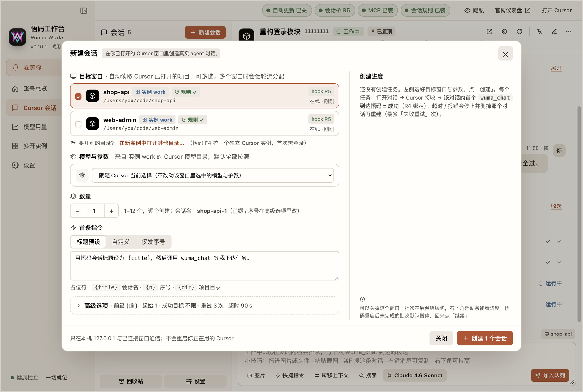Image resolution: width=583 pixels, height=392 pixels.
Task: Click 打开 Cursor in top bar
Action: coord(556,10)
